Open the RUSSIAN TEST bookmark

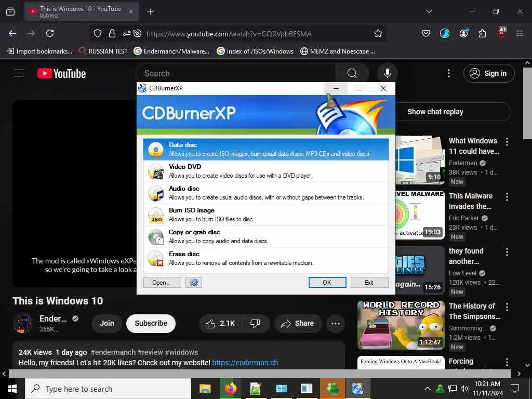tap(103, 51)
